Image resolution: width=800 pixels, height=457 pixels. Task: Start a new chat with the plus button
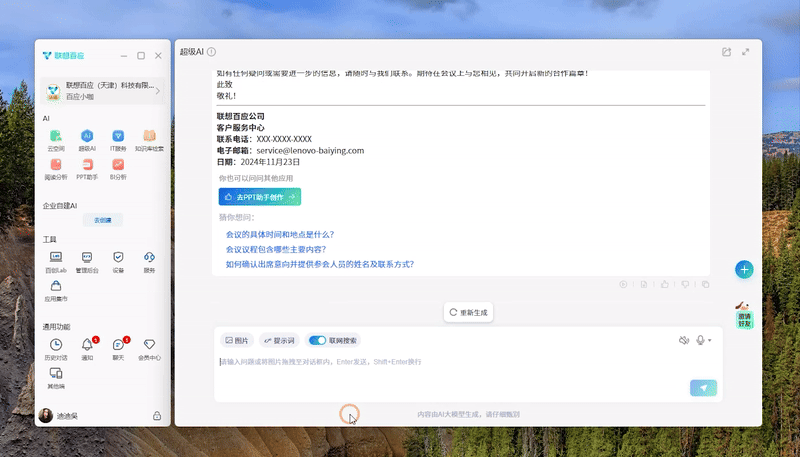click(744, 269)
